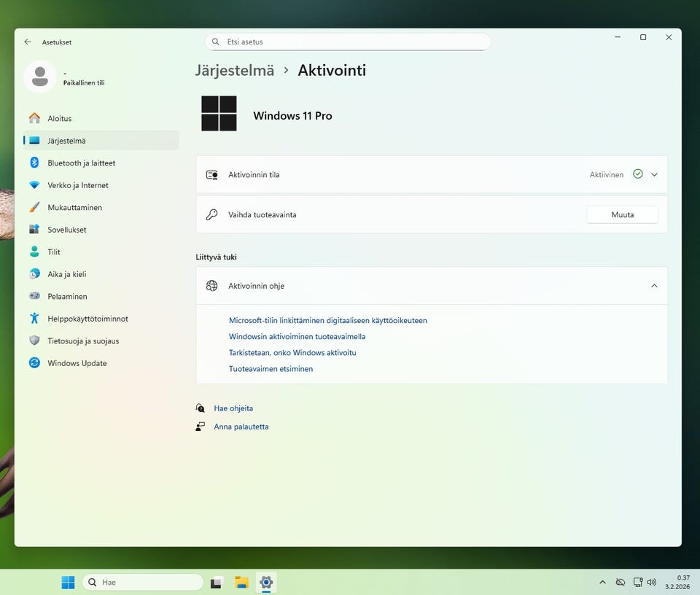
Task: Open Bluetooth ja laitteet settings
Action: (81, 163)
